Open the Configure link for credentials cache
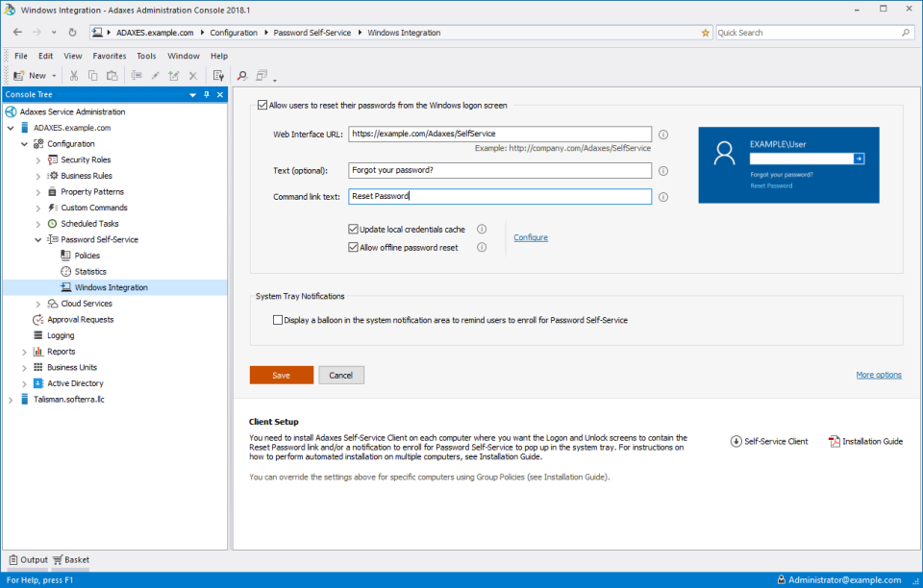 531,236
